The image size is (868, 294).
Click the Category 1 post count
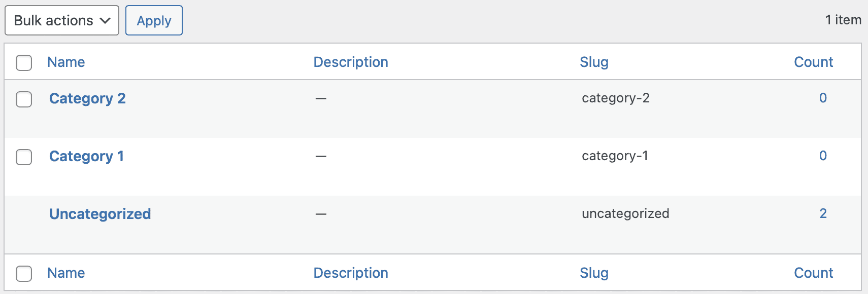(823, 156)
